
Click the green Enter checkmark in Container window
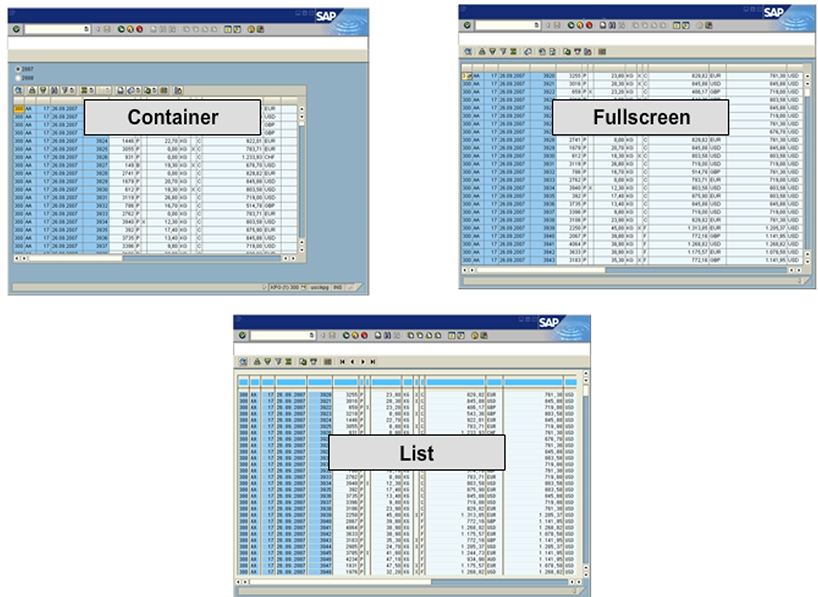(x=17, y=29)
